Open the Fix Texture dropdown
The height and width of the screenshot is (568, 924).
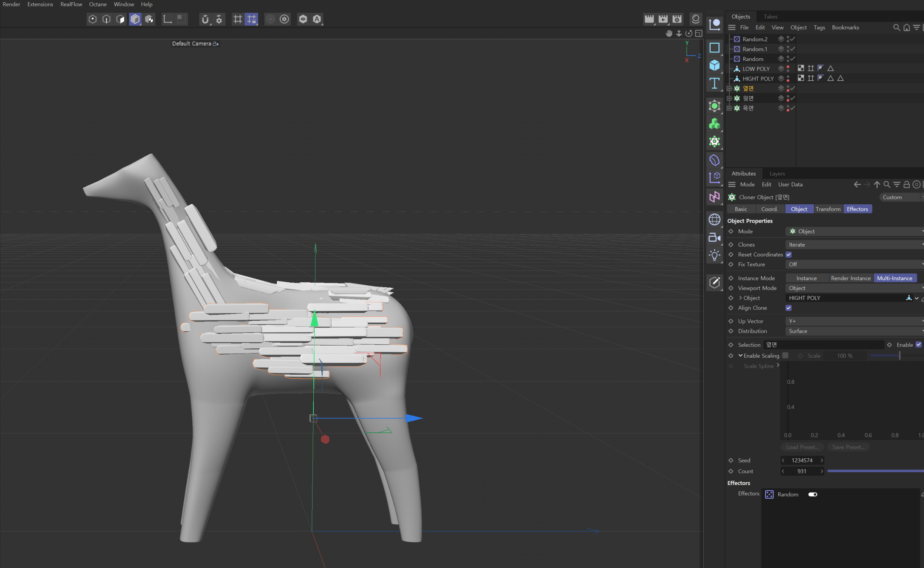[x=854, y=264]
